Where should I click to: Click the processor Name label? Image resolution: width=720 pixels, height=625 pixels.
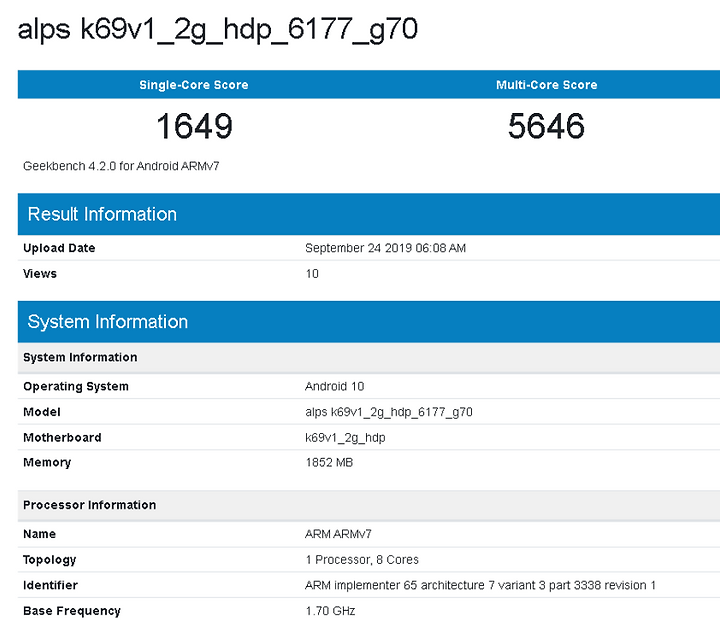(39, 534)
